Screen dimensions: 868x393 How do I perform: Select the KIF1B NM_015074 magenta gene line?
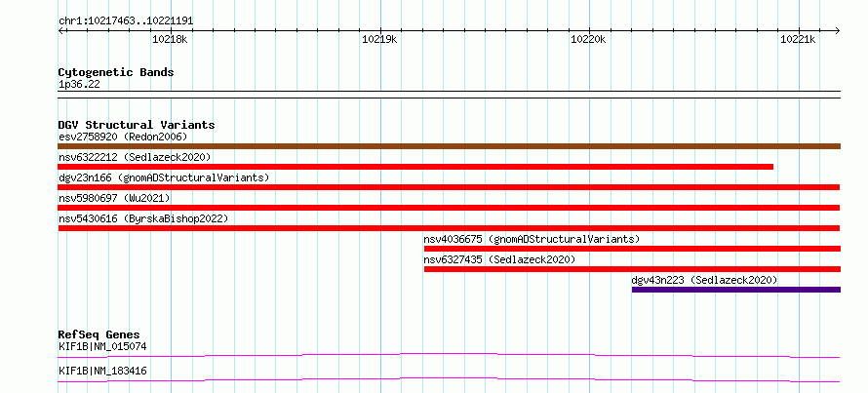tap(449, 355)
